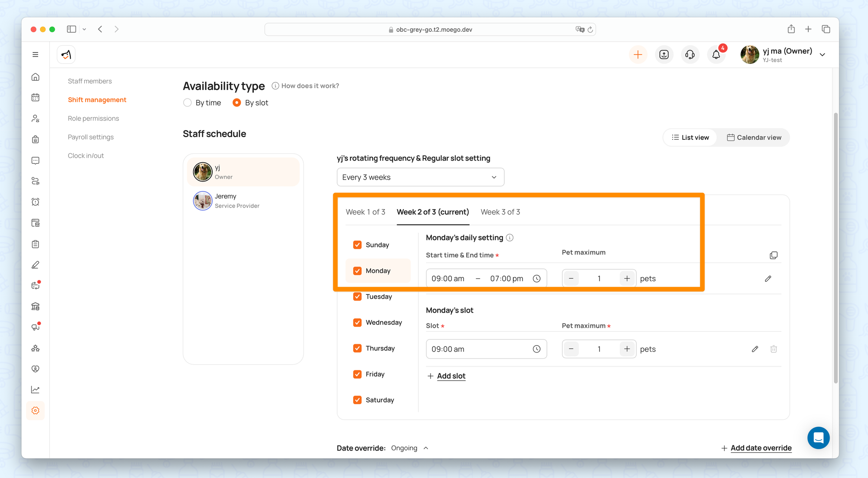Uncheck the Saturday checkbox
This screenshot has height=478, width=868.
coord(357,400)
